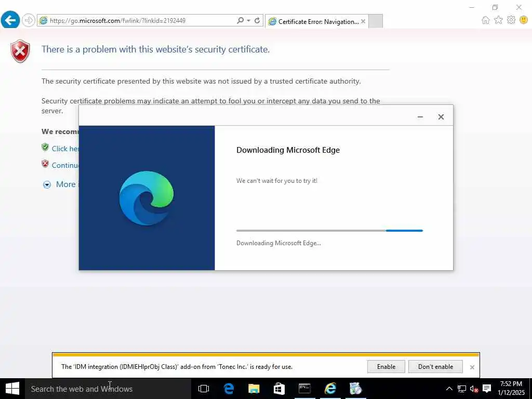
Task: Open the network status tray icon
Action: pos(462,389)
